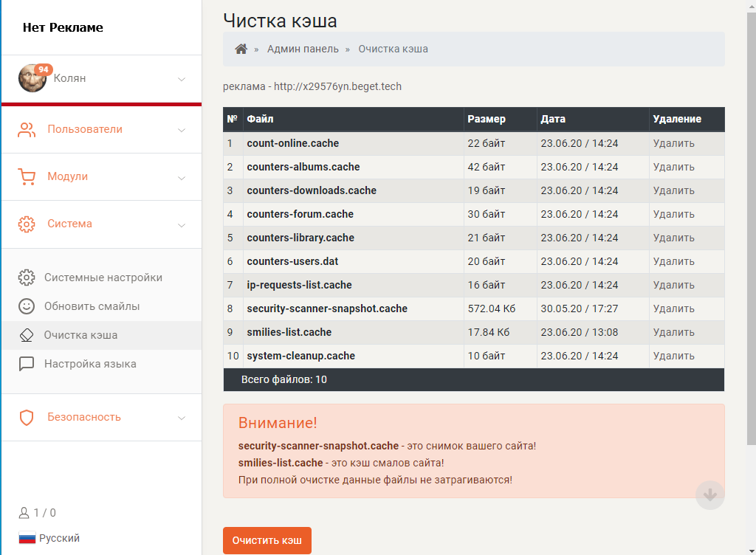Image resolution: width=756 pixels, height=555 pixels.
Task: Click the Security shield icon
Action: [27, 418]
